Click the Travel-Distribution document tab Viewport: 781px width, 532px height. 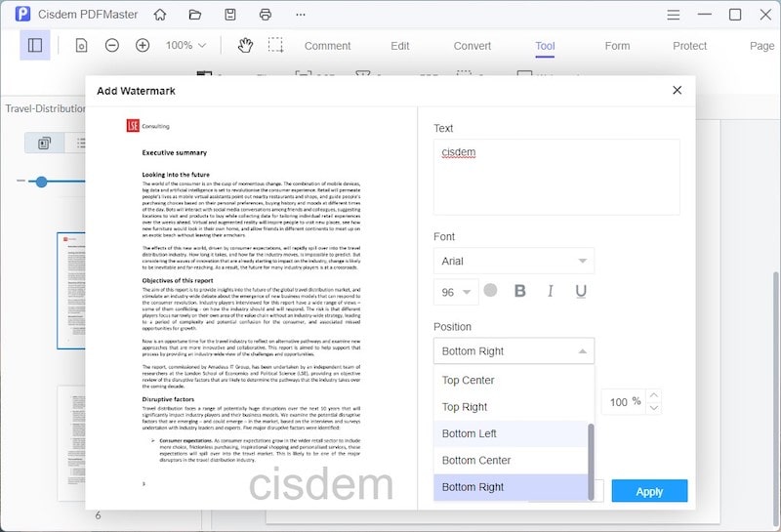pos(44,108)
